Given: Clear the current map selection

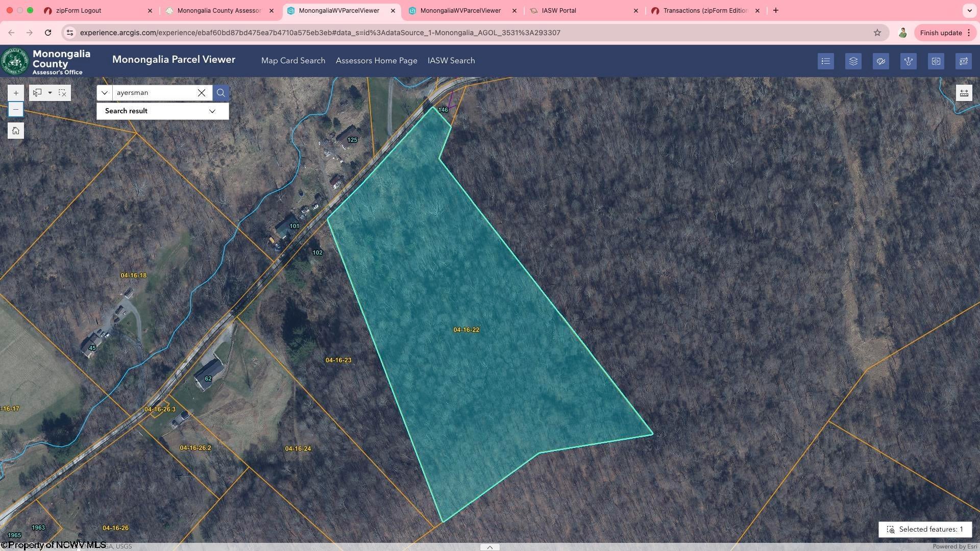Looking at the screenshot, I should click(x=62, y=93).
